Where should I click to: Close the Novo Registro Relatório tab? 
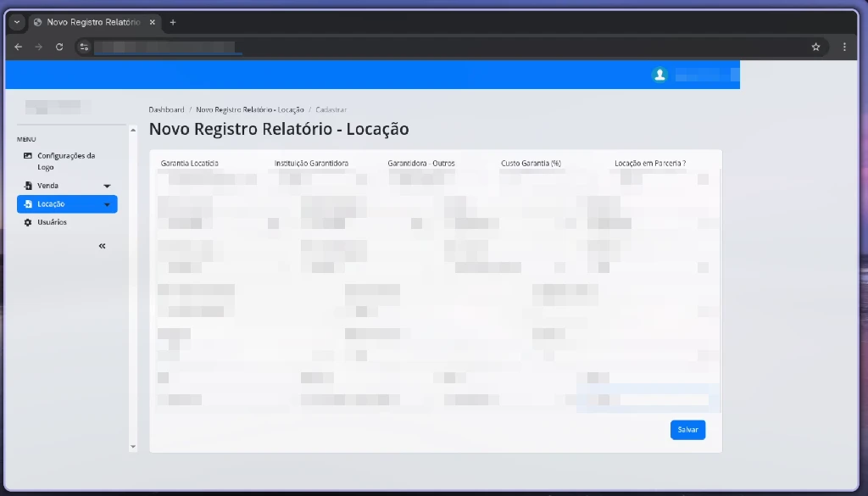pos(153,22)
